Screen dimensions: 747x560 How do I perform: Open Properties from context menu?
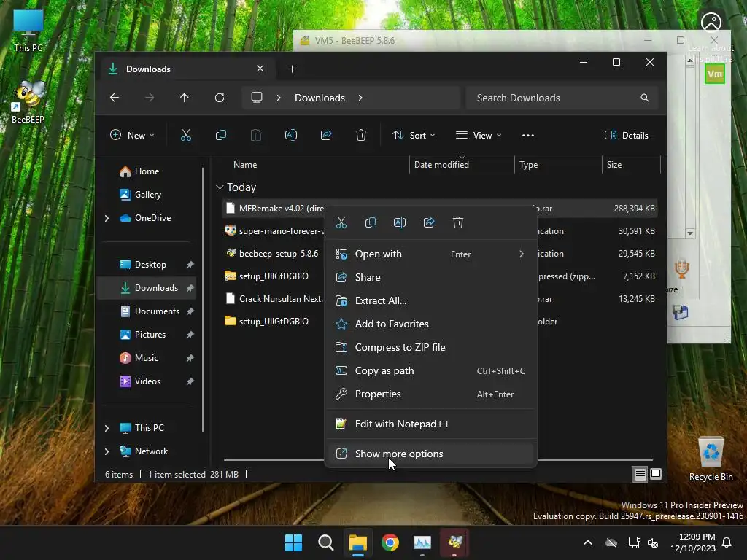(430, 394)
